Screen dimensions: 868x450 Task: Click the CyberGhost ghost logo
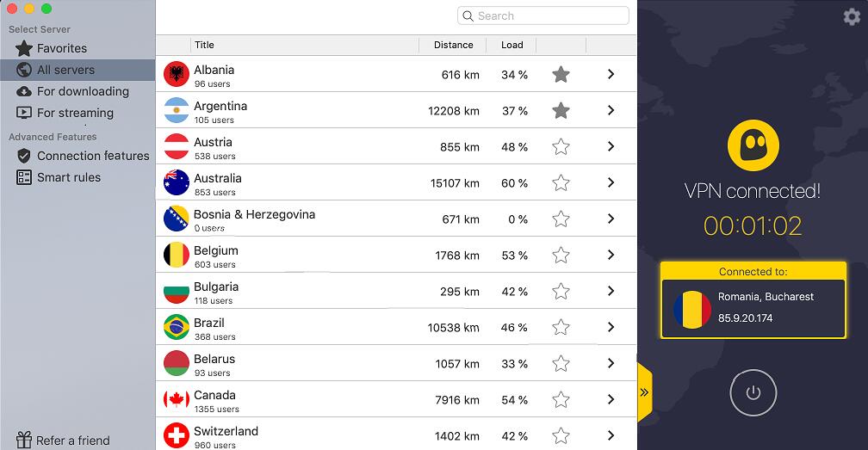753,145
